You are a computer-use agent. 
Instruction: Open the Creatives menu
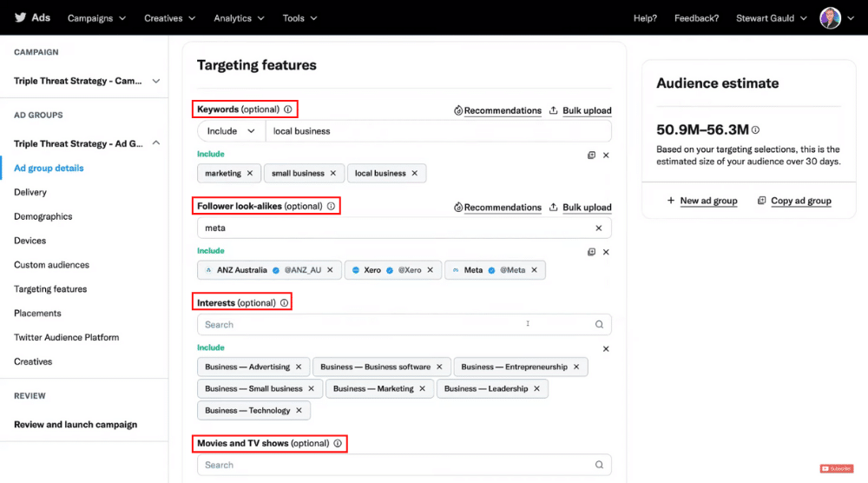170,18
